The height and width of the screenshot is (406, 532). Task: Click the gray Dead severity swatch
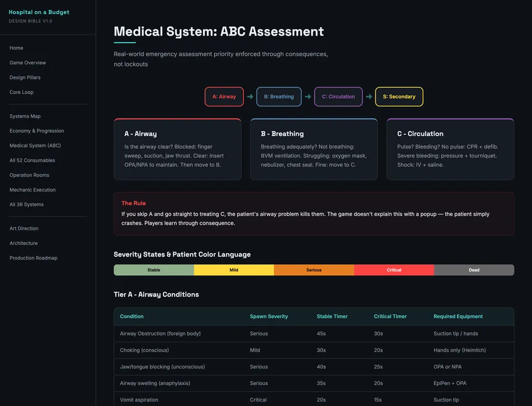(x=474, y=270)
